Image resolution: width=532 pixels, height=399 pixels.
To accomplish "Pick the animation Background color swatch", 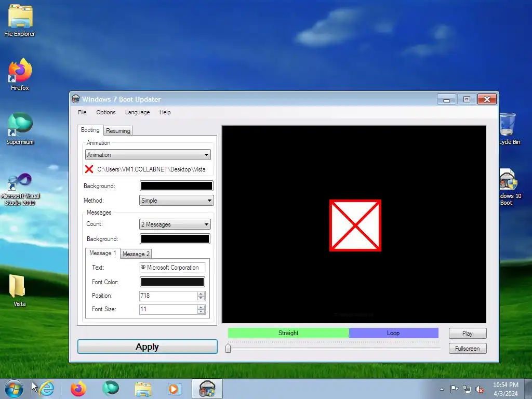I will point(177,186).
